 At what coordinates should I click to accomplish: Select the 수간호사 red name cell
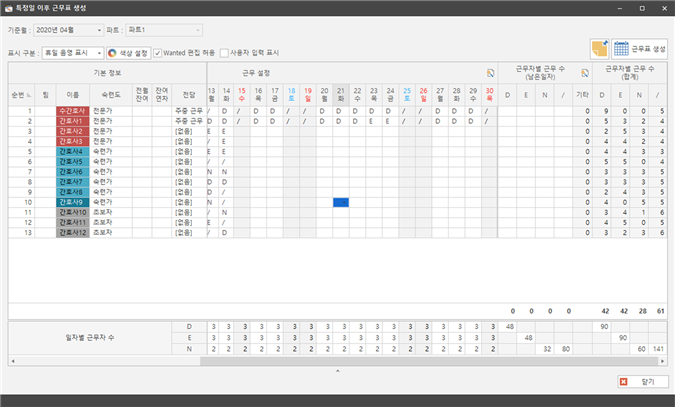tap(72, 110)
